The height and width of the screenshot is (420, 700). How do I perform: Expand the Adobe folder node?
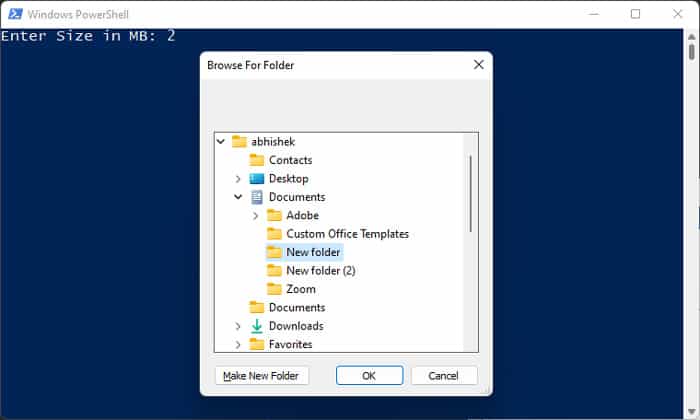pos(255,216)
